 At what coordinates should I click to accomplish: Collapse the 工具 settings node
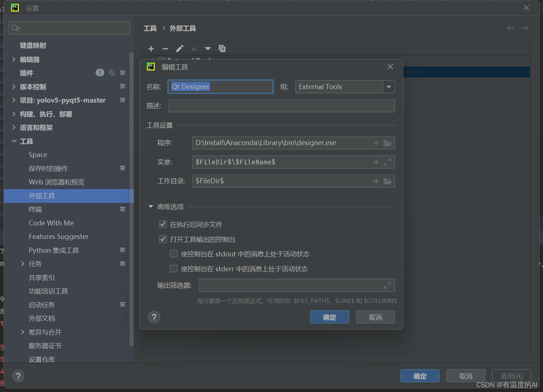tap(14, 141)
